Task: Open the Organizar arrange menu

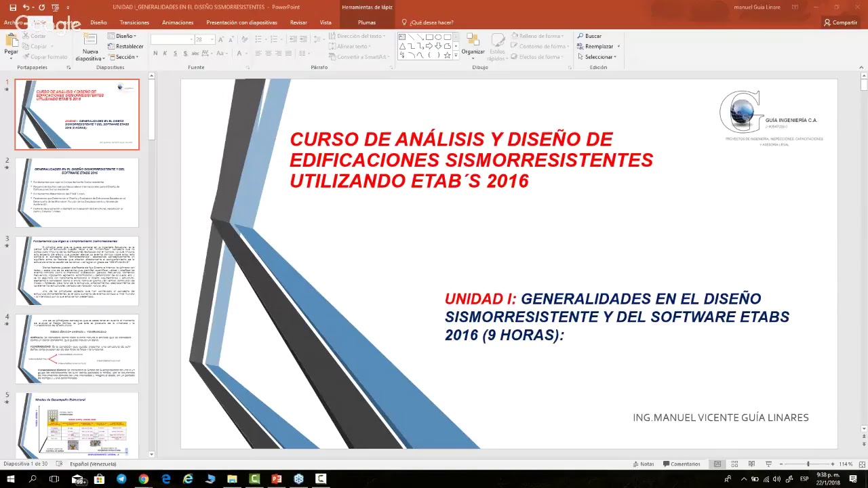Action: (x=473, y=45)
